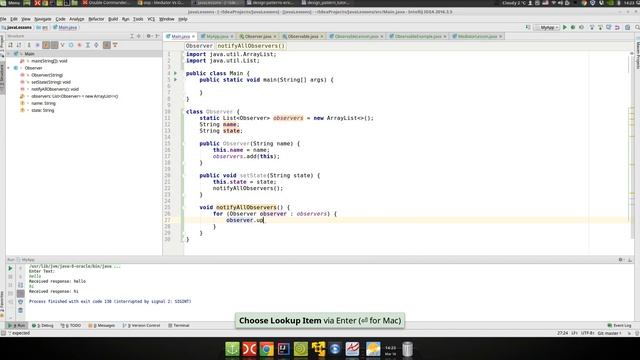Click Observer breadcrumb above the editor

pos(199,46)
